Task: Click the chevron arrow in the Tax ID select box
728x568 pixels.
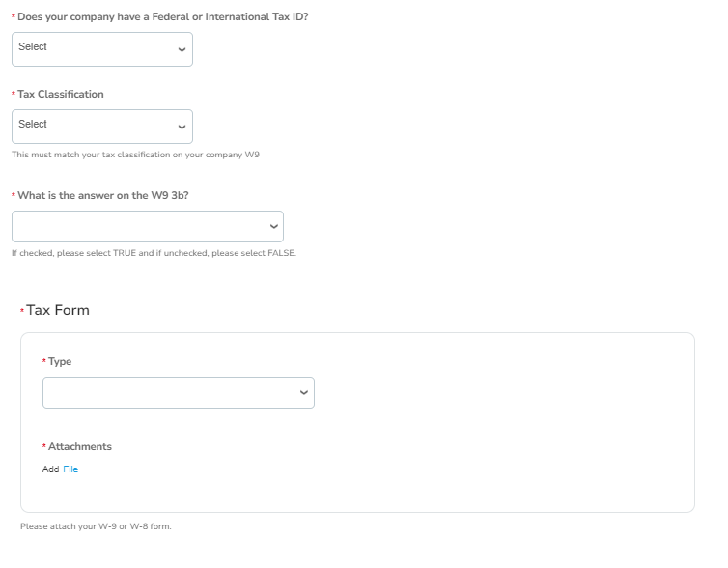Action: click(x=182, y=48)
